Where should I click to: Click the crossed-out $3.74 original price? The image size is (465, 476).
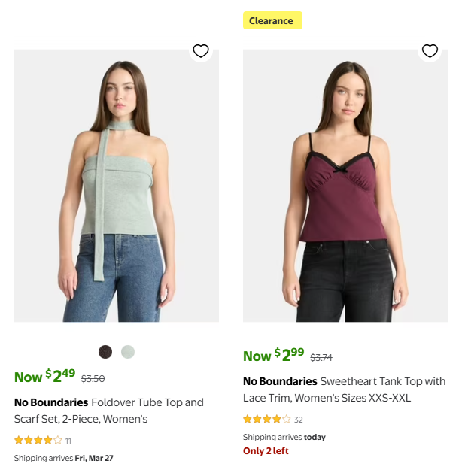coord(321,358)
